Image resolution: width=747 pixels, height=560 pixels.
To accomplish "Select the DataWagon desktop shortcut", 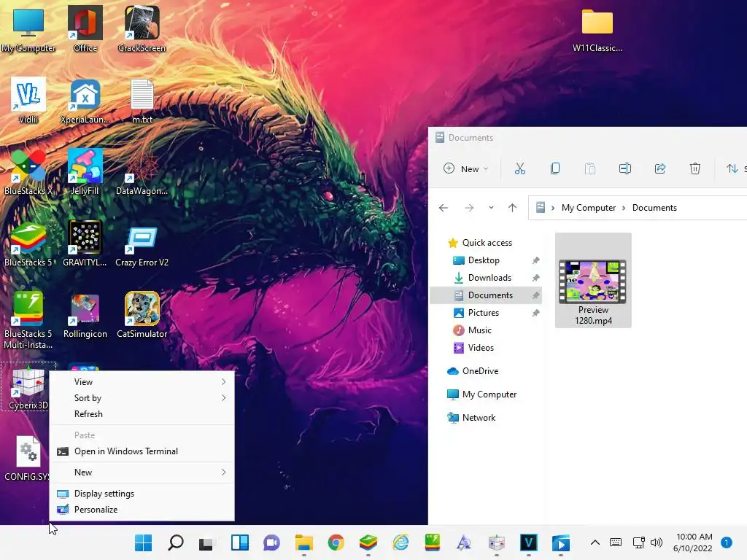I will point(142,172).
